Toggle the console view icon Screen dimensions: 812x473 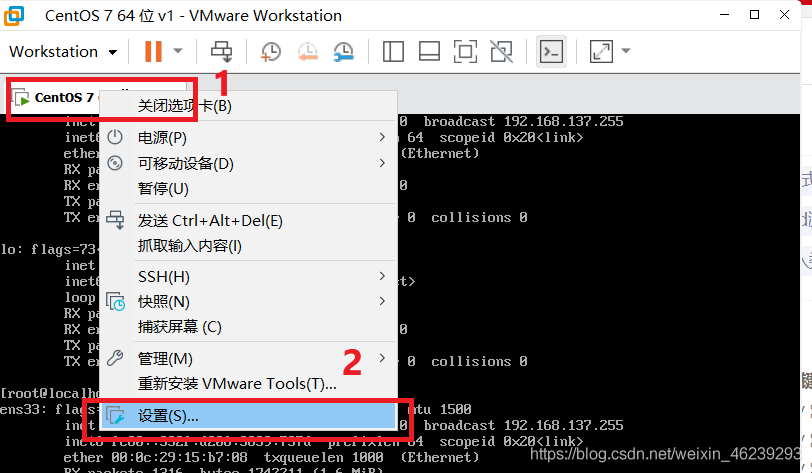551,51
